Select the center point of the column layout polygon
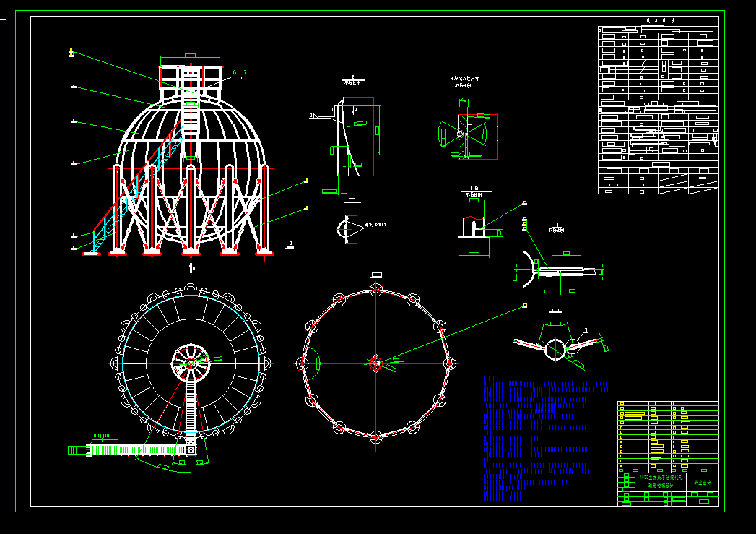 pyautogui.click(x=375, y=363)
